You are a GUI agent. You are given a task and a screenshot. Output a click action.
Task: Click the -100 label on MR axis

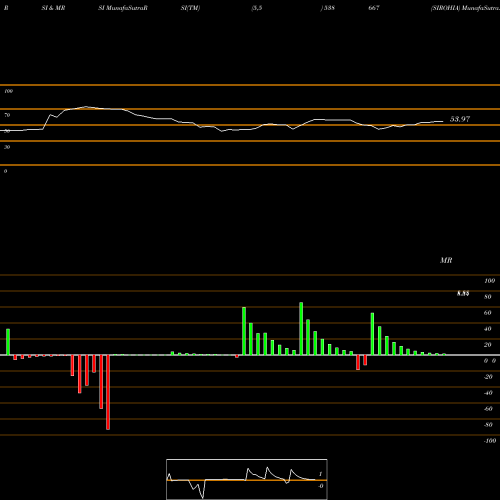pyautogui.click(x=489, y=441)
